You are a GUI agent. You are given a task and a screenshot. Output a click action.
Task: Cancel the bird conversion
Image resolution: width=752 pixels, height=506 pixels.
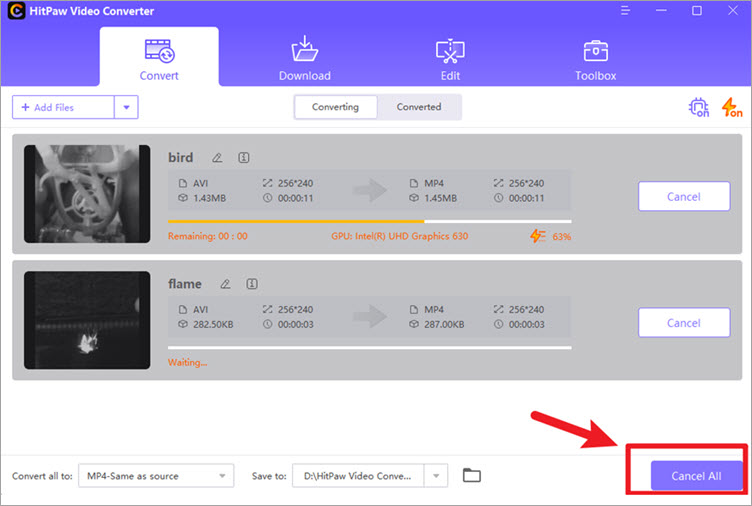[684, 196]
